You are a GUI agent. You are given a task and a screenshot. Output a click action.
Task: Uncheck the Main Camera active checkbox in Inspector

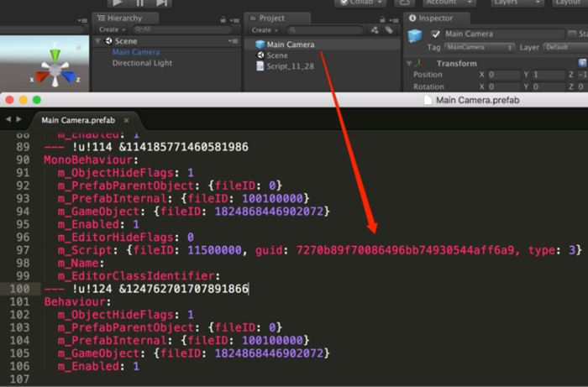[x=435, y=34]
